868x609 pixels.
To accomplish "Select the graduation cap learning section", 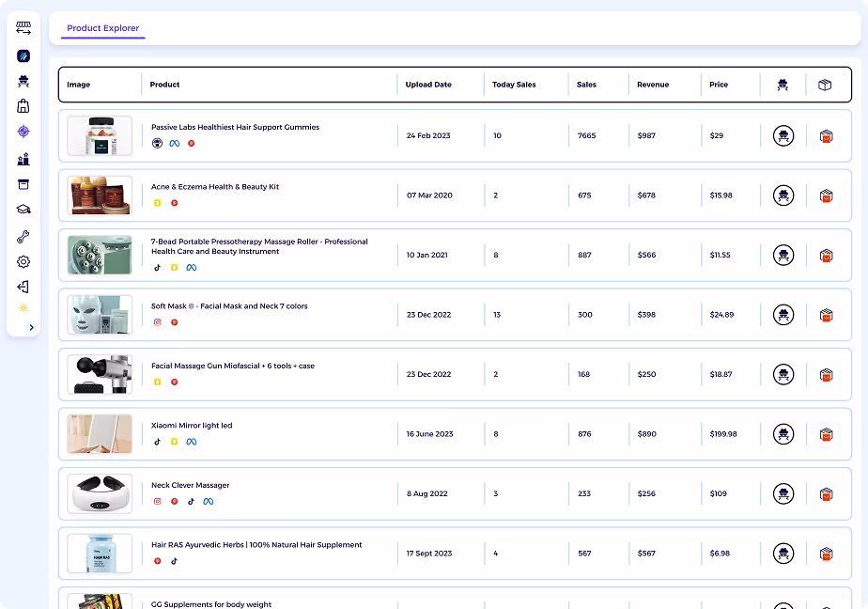I will [23, 210].
